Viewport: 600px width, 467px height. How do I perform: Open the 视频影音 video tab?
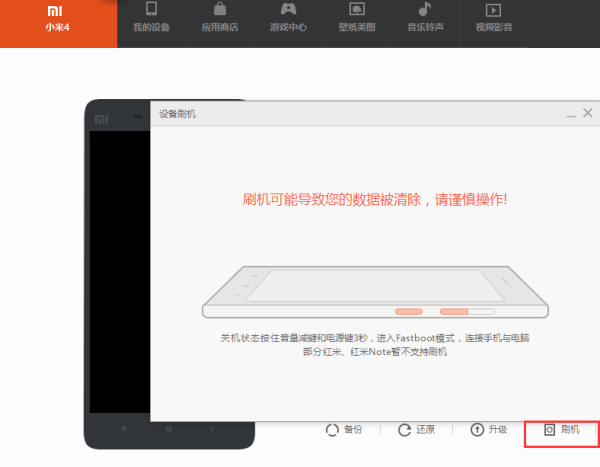494,24
